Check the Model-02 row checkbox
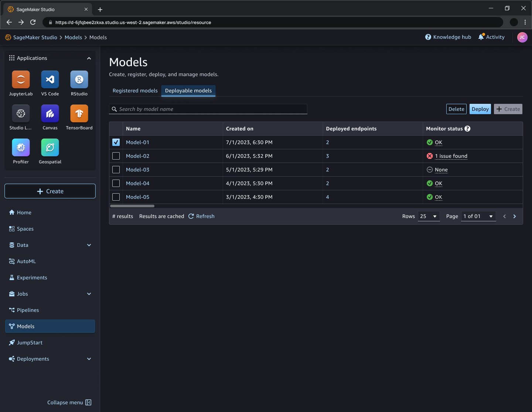 (x=116, y=156)
